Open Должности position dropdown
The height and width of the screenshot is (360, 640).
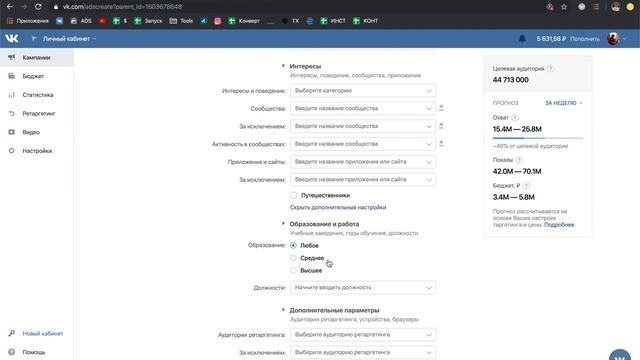pyautogui.click(x=363, y=287)
